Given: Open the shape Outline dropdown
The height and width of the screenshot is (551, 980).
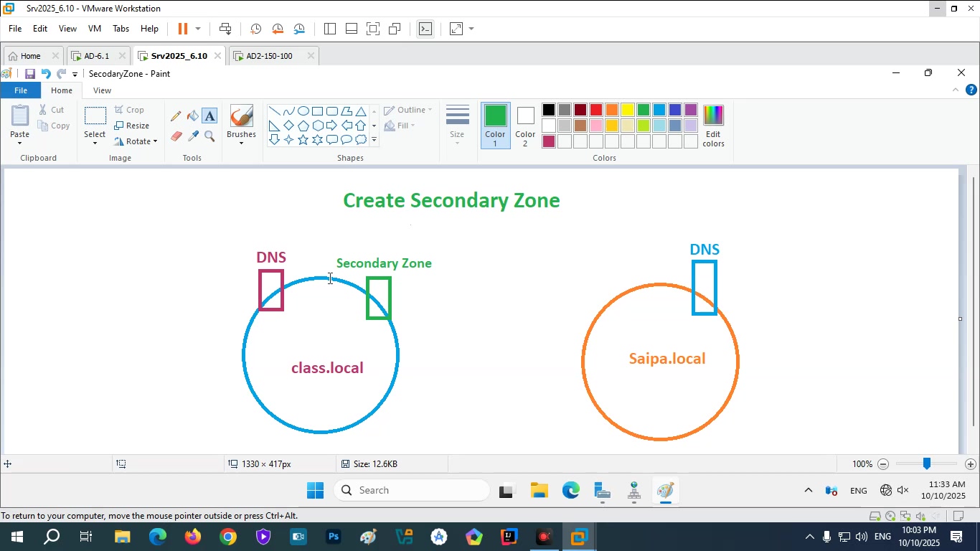Looking at the screenshot, I should click(408, 110).
